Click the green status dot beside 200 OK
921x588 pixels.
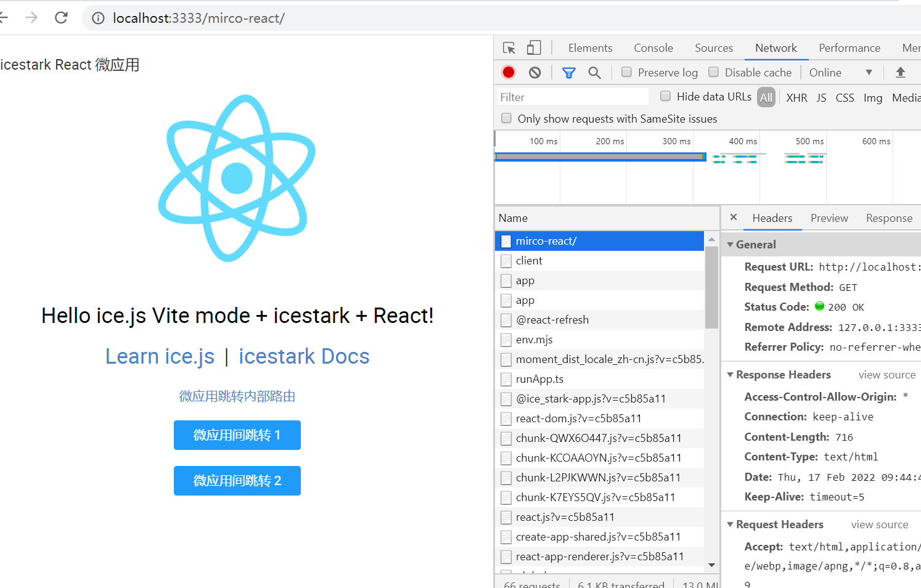click(x=819, y=306)
